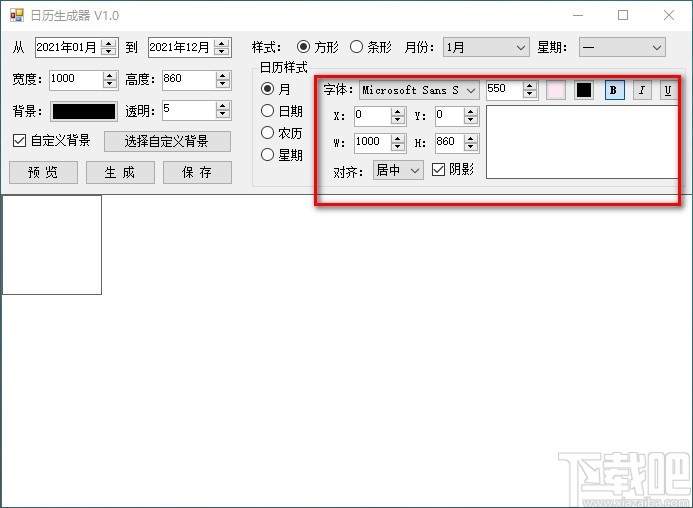Increase the 高度 height value
The height and width of the screenshot is (508, 693).
coord(222,76)
